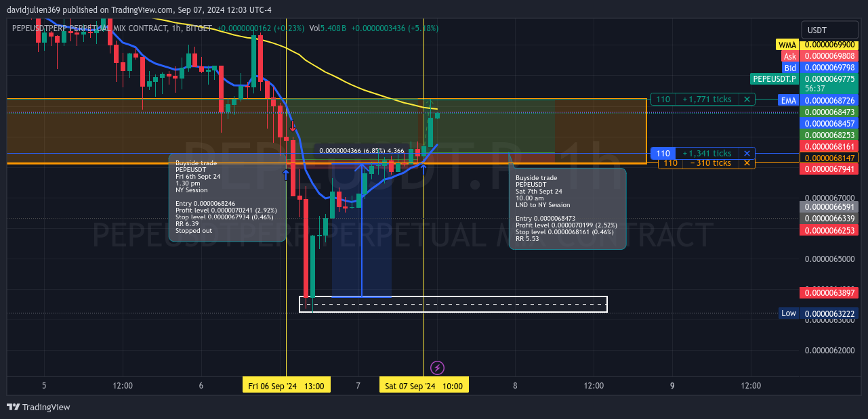This screenshot has height=419, width=868.
Task: Open the USDT currency selector
Action: coord(830,30)
